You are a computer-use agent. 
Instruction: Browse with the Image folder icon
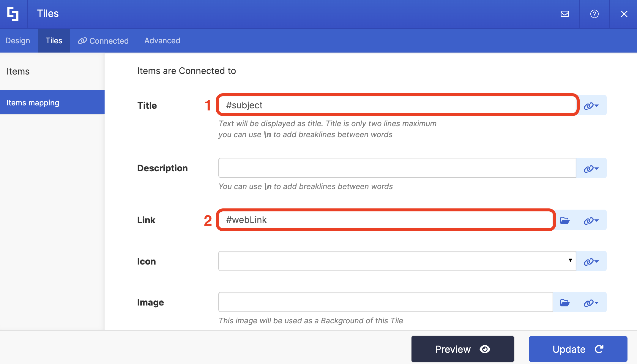click(x=565, y=303)
